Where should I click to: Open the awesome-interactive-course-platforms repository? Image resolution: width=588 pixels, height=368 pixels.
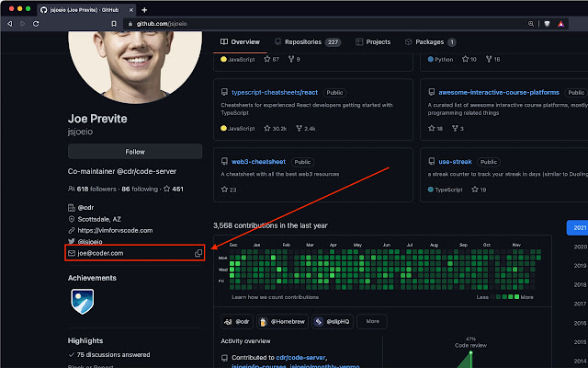point(499,92)
